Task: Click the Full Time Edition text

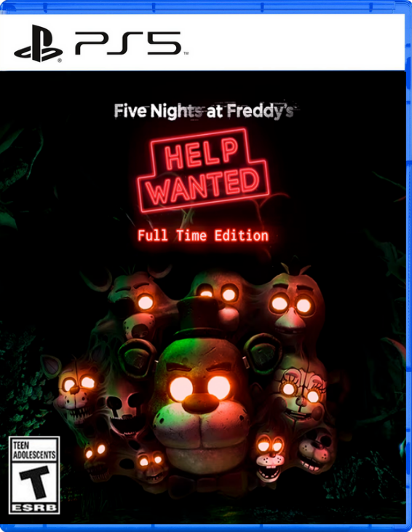Action: [x=202, y=236]
